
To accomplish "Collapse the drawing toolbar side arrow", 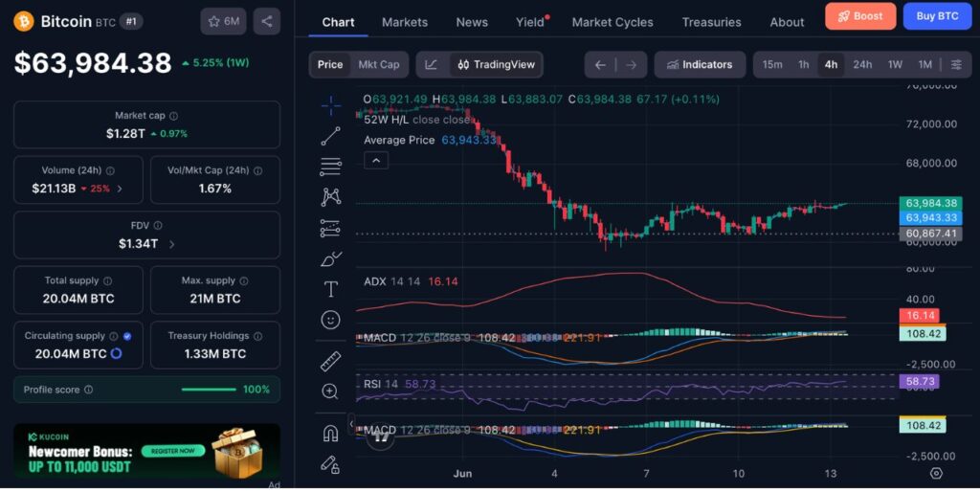I will (351, 424).
